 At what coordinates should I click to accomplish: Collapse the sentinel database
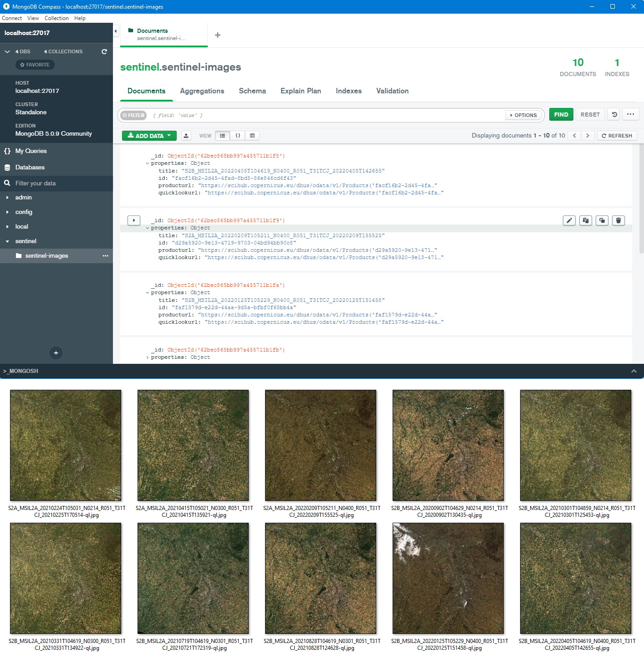point(7,241)
